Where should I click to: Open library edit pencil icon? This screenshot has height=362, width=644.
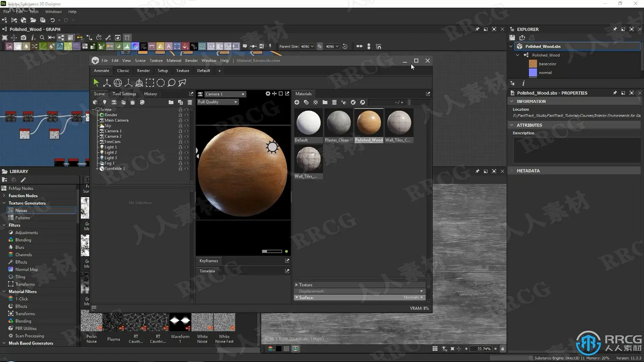[x=23, y=180]
